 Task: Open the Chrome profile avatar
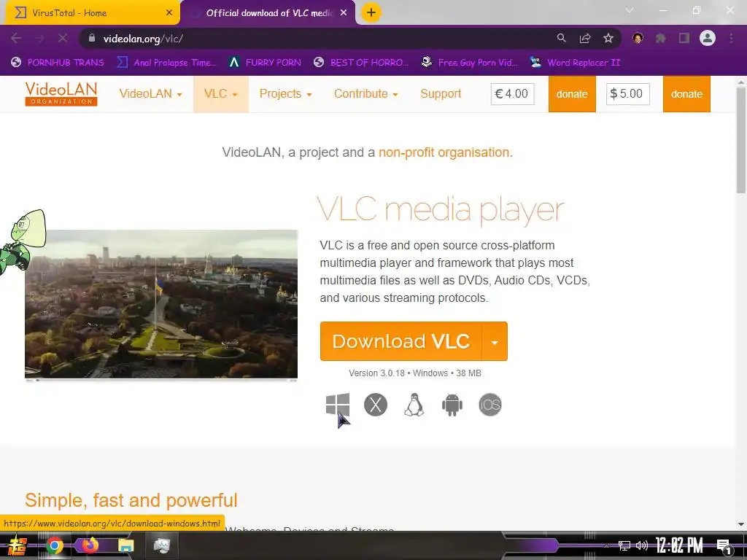pos(708,38)
